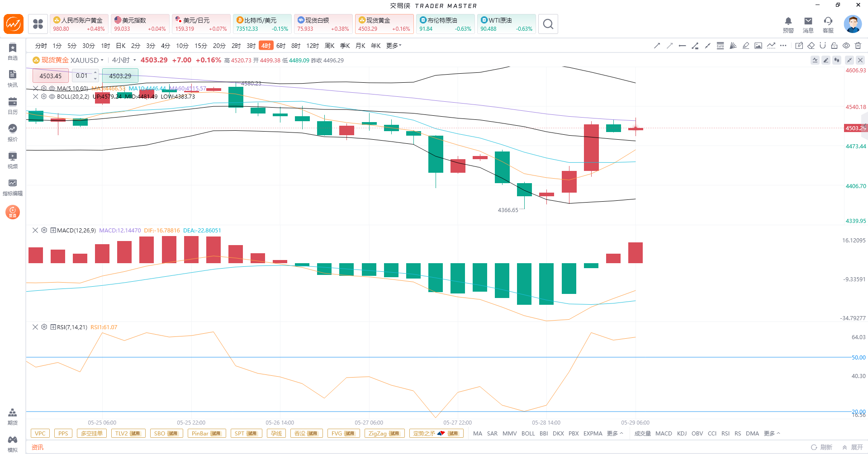The width and height of the screenshot is (868, 454).
Task: Open the 日历 calendar in the sidebar
Action: (x=13, y=106)
